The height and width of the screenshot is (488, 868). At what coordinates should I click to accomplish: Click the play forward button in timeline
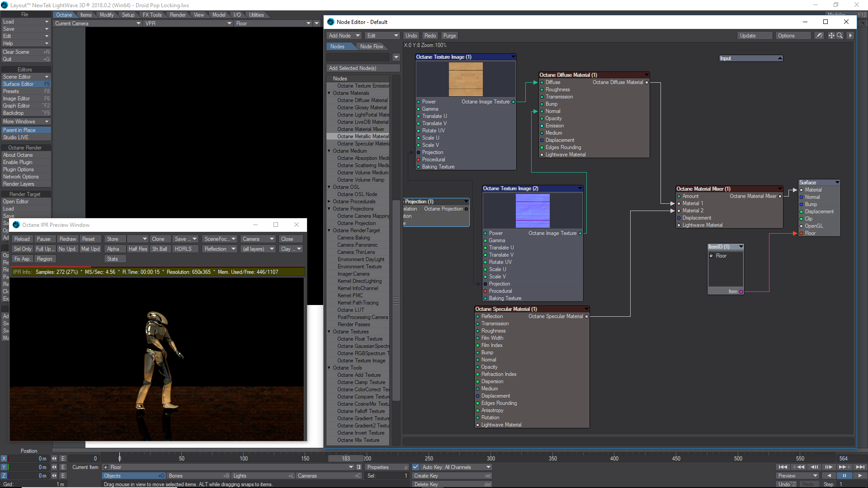(x=859, y=476)
